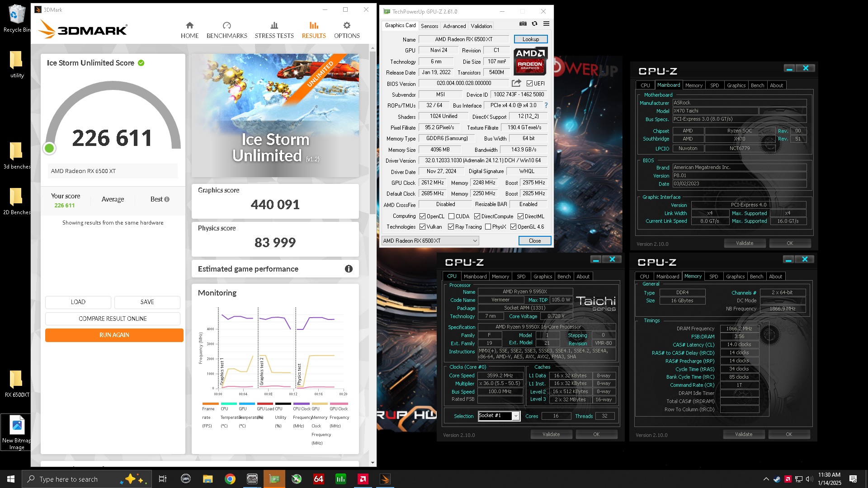Click AIDA64 taskbar icon
868x488 pixels.
(x=318, y=479)
